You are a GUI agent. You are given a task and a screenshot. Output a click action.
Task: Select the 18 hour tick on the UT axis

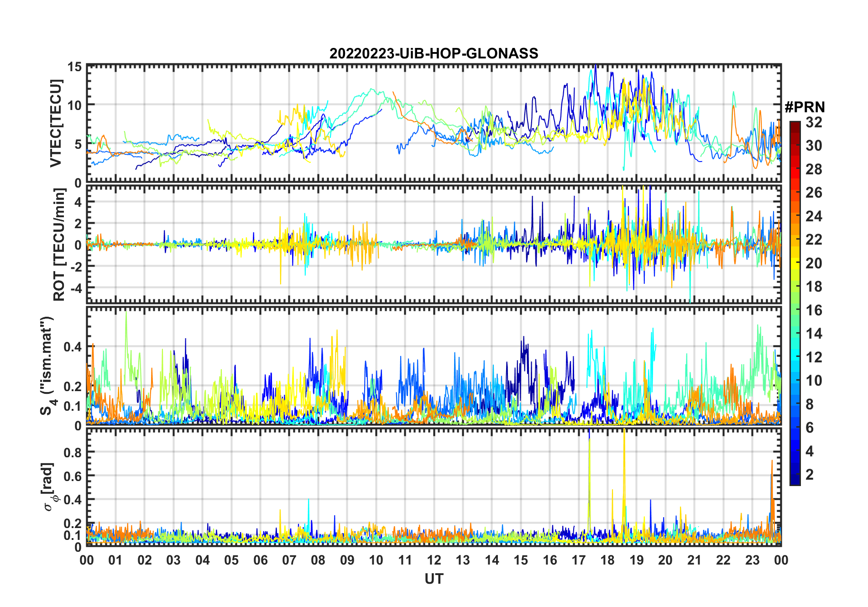[607, 560]
